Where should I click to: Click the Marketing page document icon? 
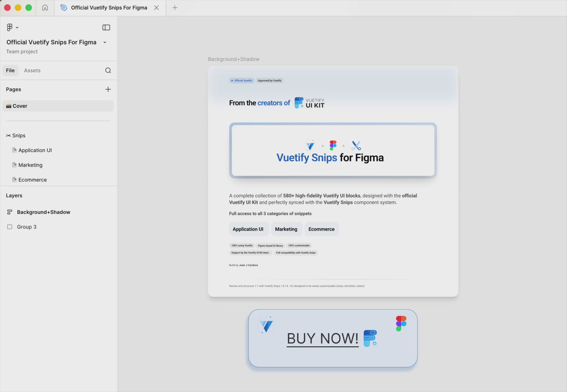click(x=14, y=165)
